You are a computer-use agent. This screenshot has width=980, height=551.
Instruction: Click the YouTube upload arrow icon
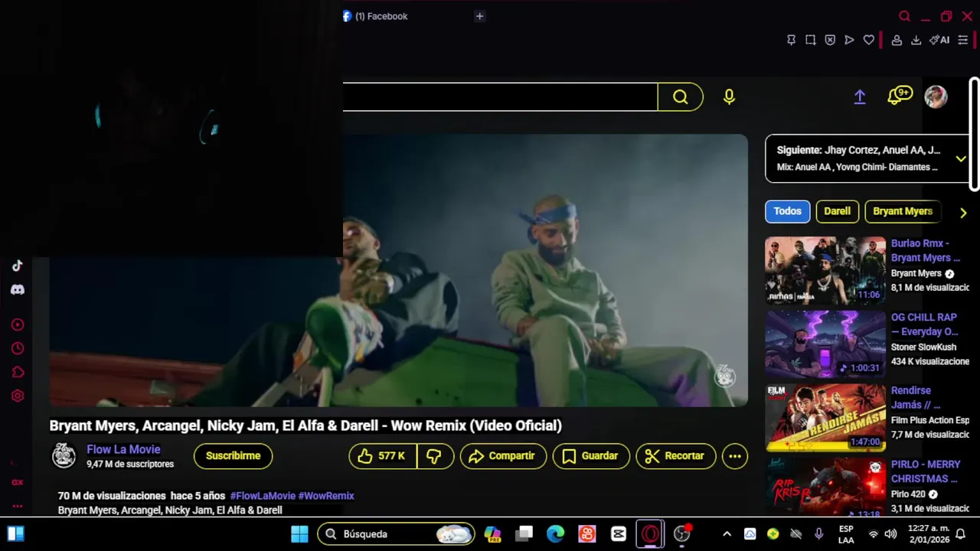pos(860,96)
